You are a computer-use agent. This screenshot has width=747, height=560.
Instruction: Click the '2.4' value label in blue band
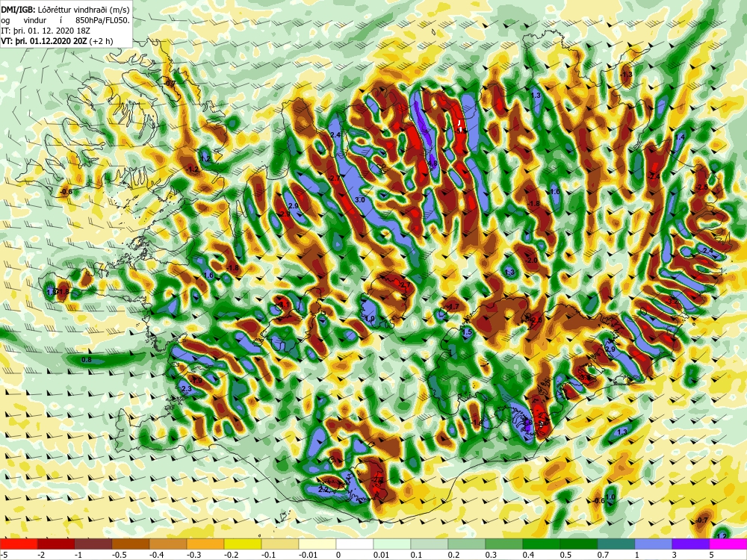click(335, 135)
